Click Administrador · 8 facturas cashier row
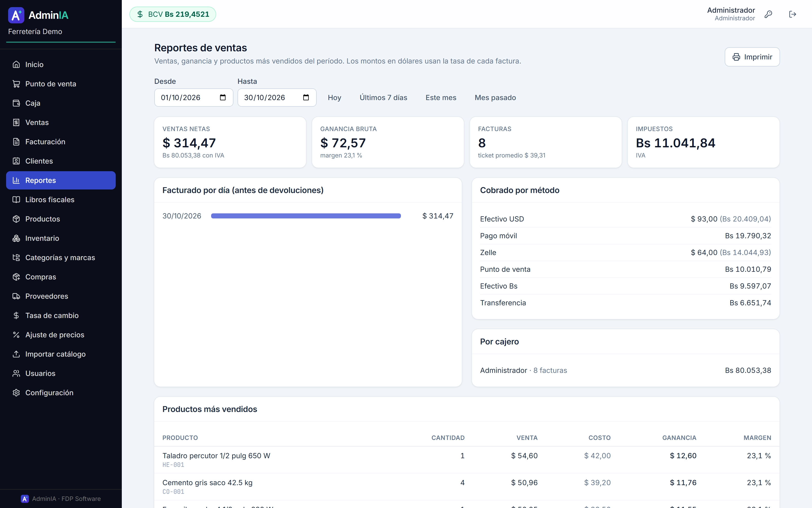The width and height of the screenshot is (812, 508). (x=625, y=370)
